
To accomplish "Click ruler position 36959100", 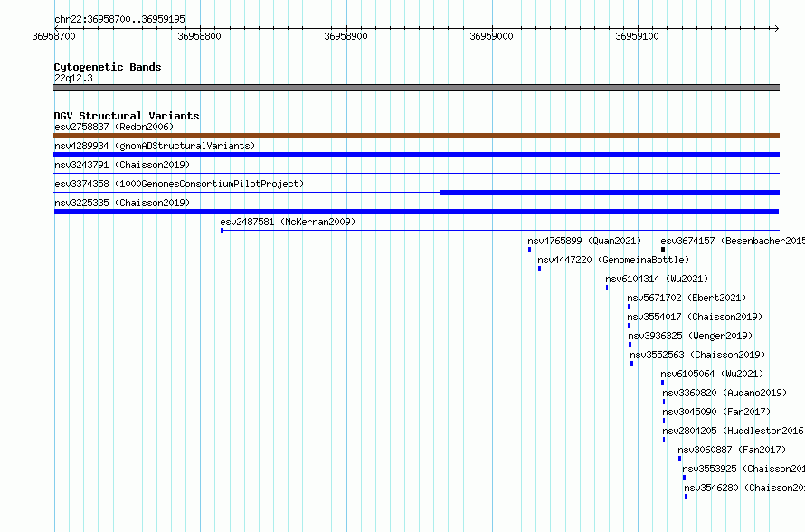I will 637,36.
